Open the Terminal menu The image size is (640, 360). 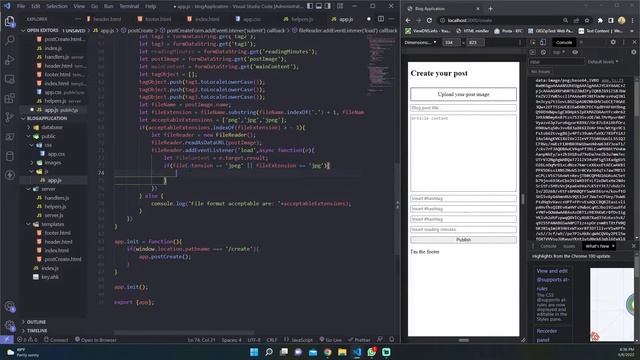(x=129, y=6)
